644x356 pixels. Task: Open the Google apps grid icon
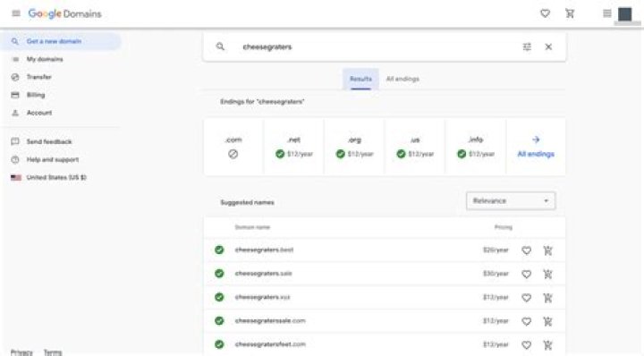[x=607, y=13]
